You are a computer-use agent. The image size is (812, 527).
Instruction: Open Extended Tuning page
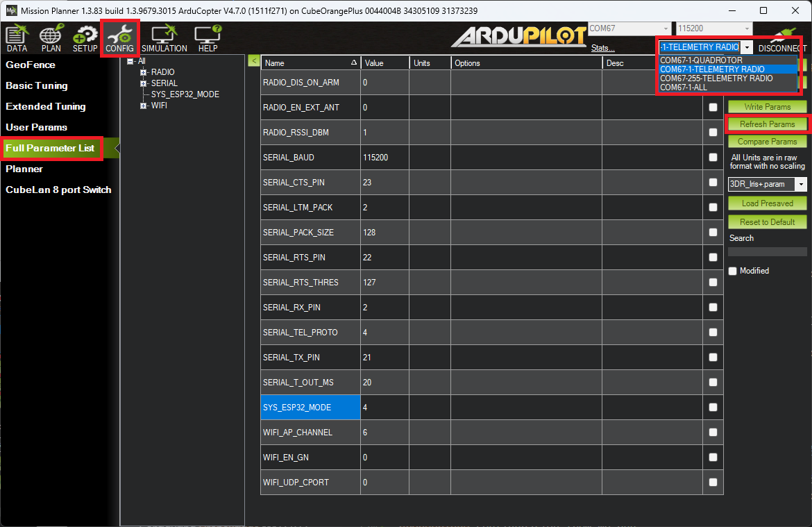point(46,106)
